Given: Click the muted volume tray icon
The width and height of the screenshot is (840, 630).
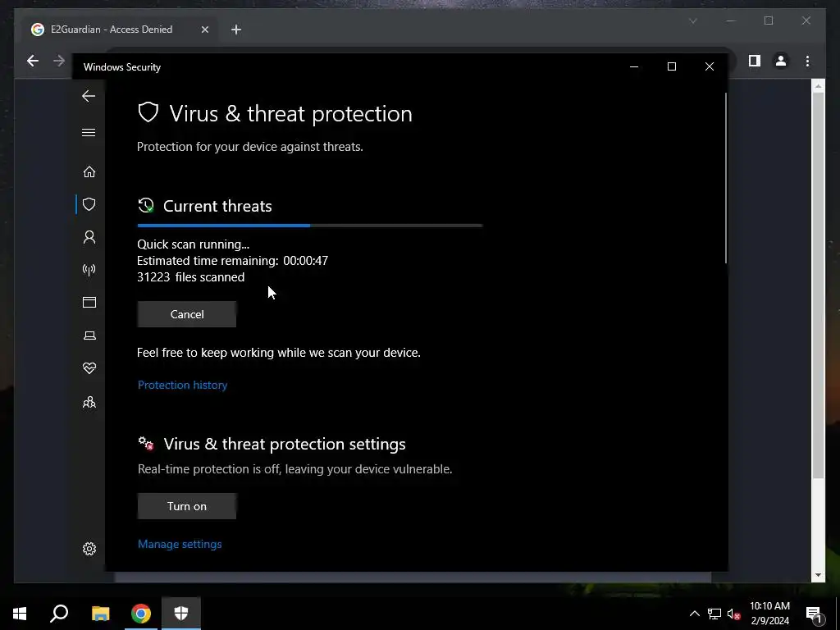Looking at the screenshot, I should [x=734, y=614].
